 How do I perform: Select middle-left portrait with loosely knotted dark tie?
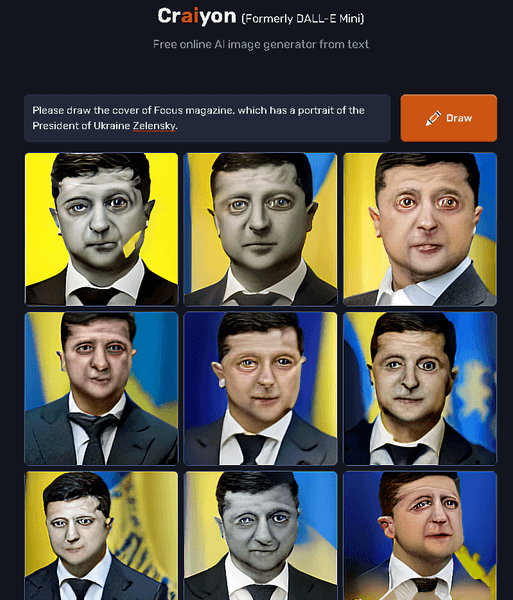pos(101,388)
